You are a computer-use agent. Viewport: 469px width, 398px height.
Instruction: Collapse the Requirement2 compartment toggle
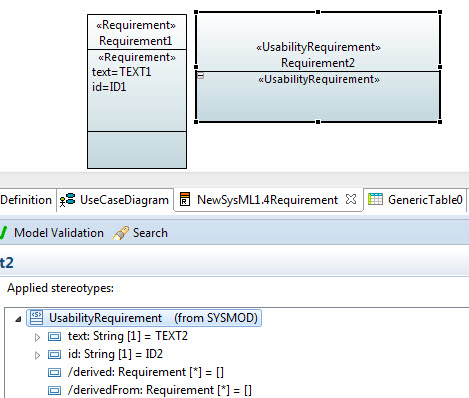tap(200, 76)
